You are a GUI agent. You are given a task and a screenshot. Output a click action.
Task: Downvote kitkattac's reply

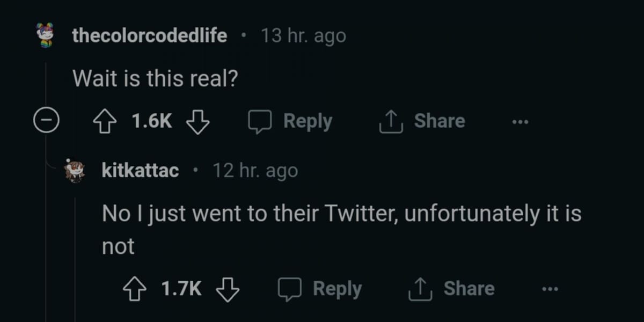[x=227, y=290]
